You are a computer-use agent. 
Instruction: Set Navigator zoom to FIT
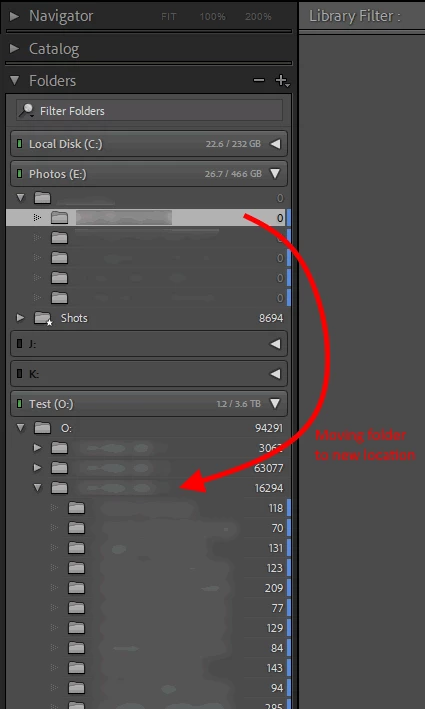tap(169, 17)
